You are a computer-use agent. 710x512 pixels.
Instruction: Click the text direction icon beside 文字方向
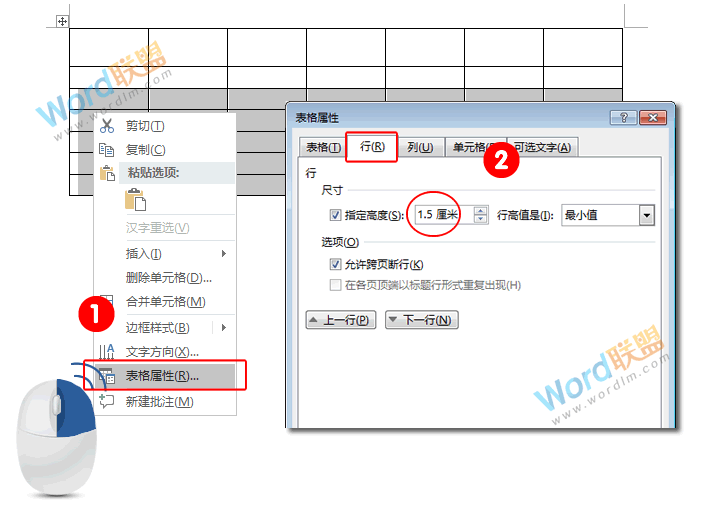click(106, 352)
